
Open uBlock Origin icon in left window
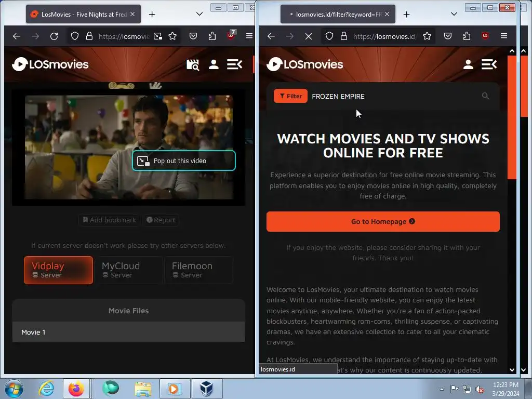[x=231, y=35]
